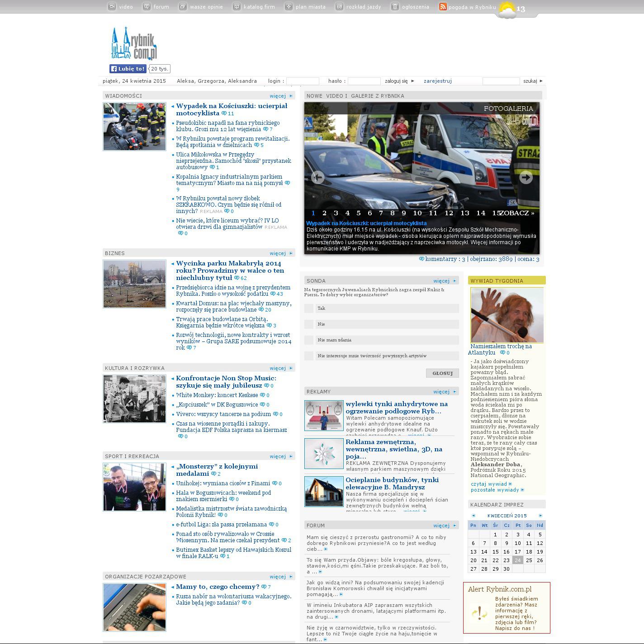
Task: Expand more news via Wiadomości 'więcej'
Action: [x=278, y=96]
